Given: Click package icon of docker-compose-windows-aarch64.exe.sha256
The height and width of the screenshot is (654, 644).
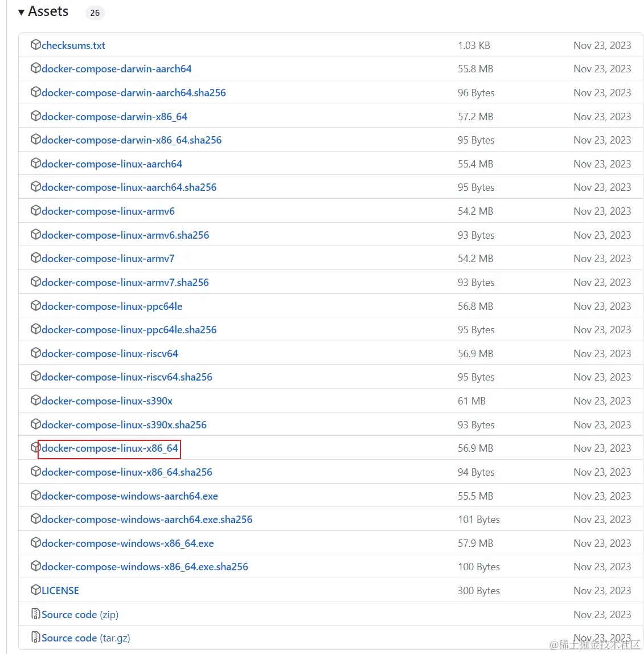Looking at the screenshot, I should [x=36, y=518].
